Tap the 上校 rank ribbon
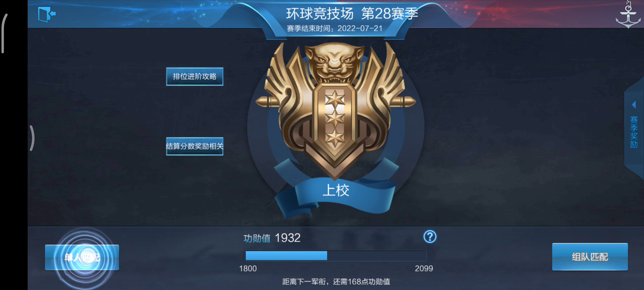 [x=336, y=191]
